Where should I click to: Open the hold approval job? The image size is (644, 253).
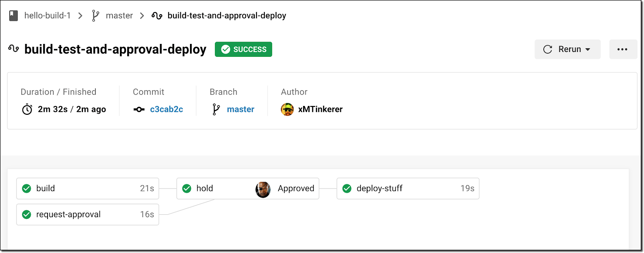click(205, 189)
